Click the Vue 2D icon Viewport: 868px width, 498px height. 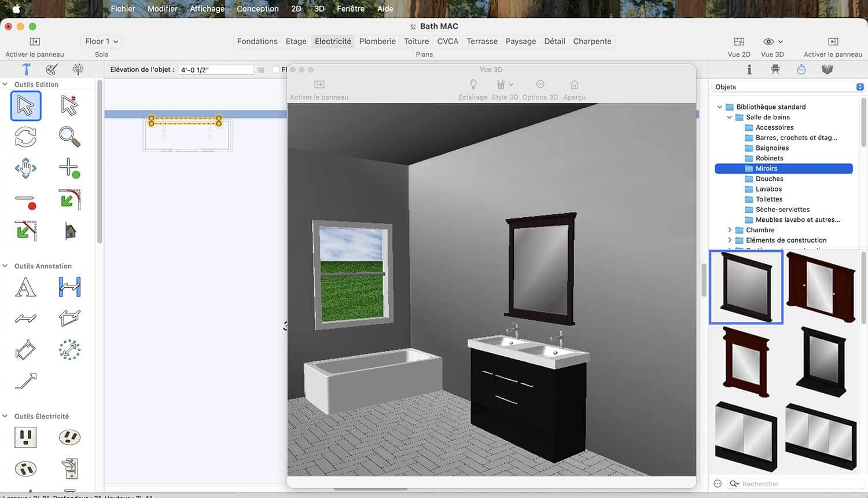(x=739, y=42)
